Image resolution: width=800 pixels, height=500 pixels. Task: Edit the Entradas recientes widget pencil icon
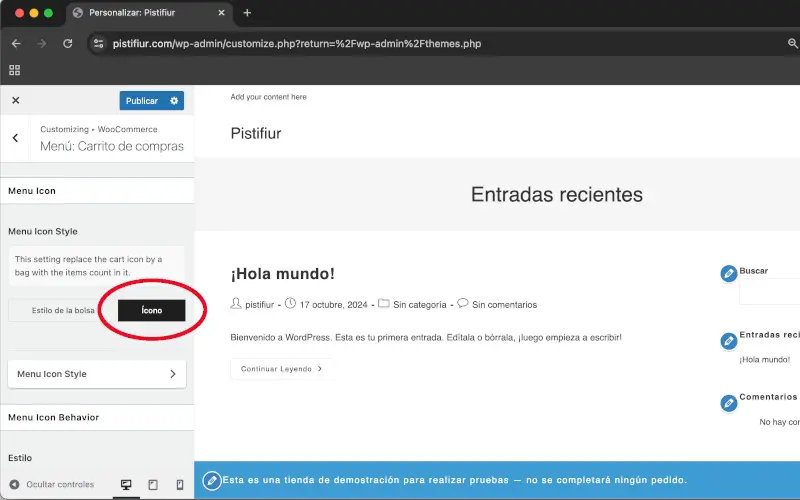pyautogui.click(x=729, y=341)
